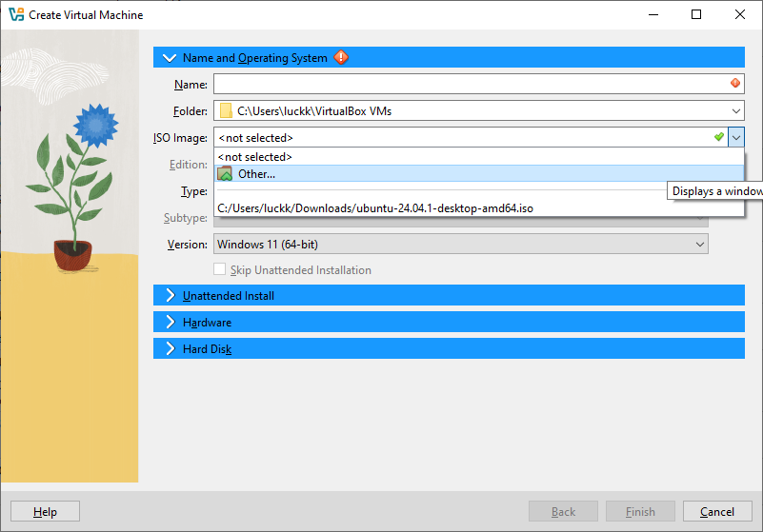763x532 pixels.
Task: Expand the Unattended Install section
Action: (229, 296)
